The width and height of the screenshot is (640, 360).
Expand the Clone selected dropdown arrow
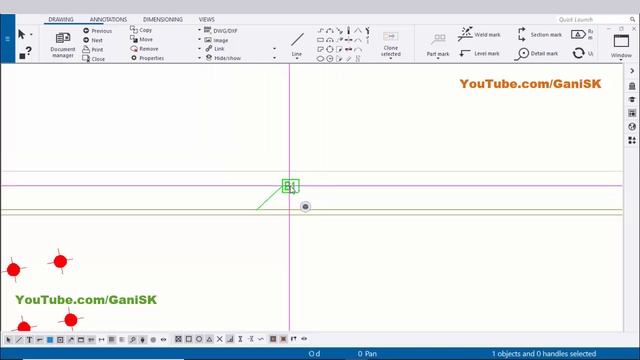click(391, 59)
